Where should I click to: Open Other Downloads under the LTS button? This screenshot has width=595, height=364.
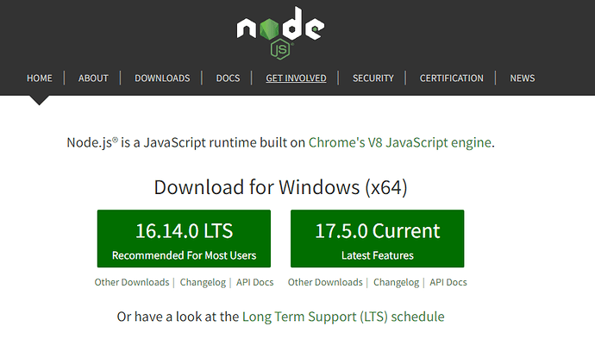(132, 282)
